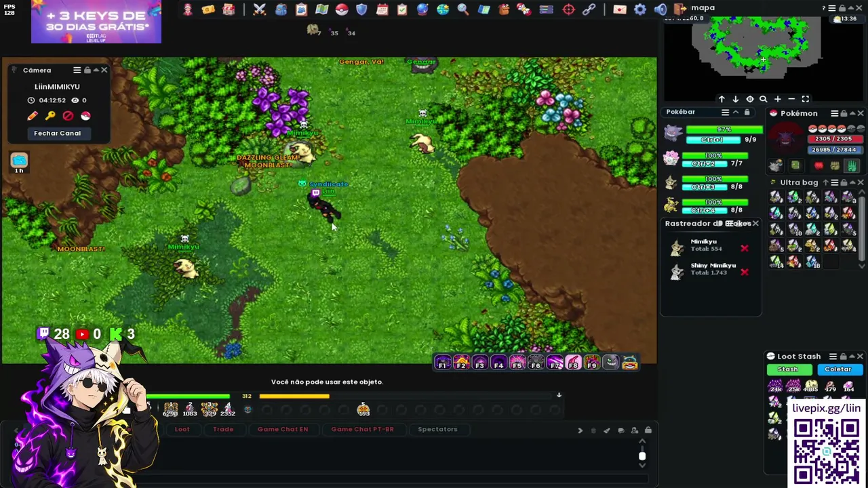Zoom out the minimap with minus
Screen dimensions: 868x488
click(x=791, y=100)
